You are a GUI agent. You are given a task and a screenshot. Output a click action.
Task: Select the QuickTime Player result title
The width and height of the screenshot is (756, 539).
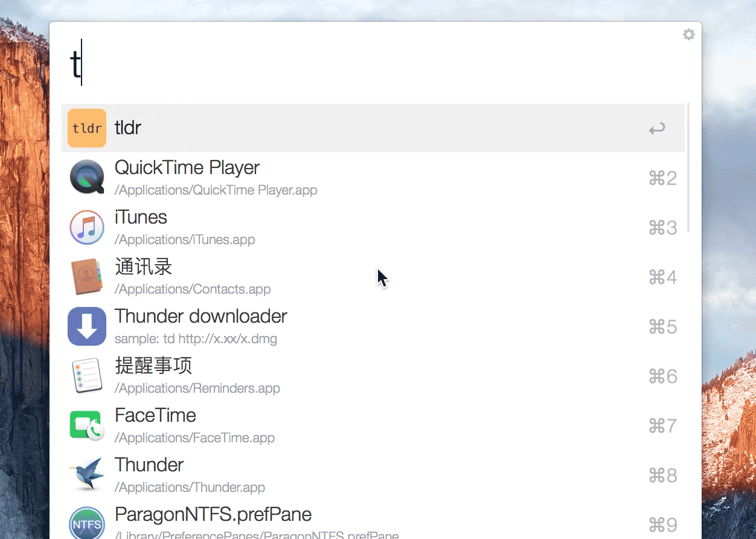click(x=187, y=167)
